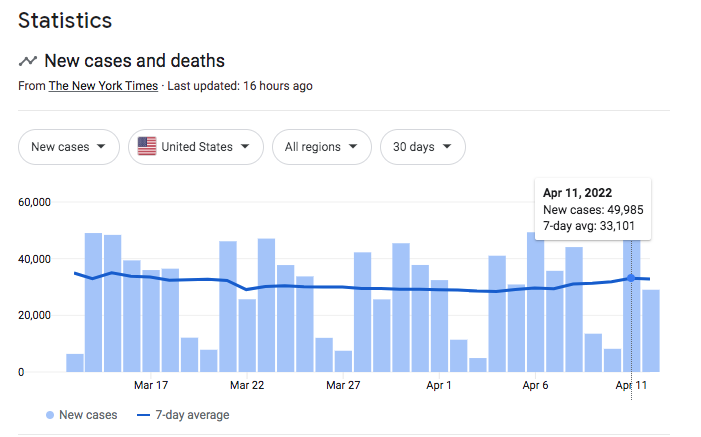Viewport: 701px width, 437px height.
Task: Select the last bar at chart's right edge
Action: (650, 330)
